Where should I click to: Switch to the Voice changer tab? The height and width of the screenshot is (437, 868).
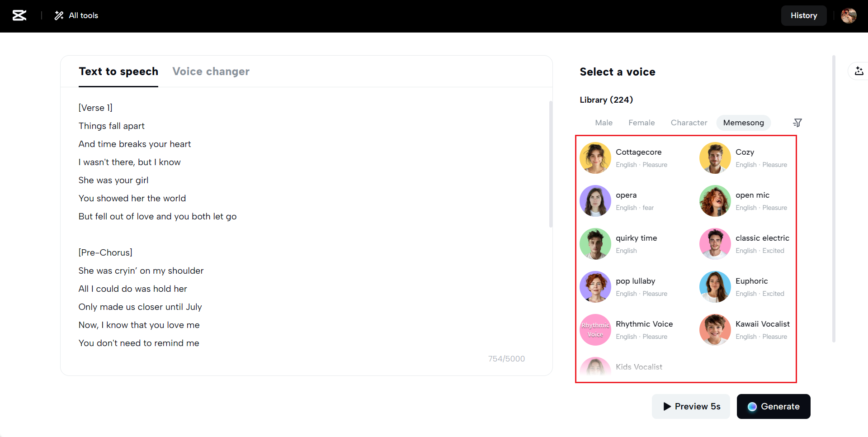tap(211, 71)
